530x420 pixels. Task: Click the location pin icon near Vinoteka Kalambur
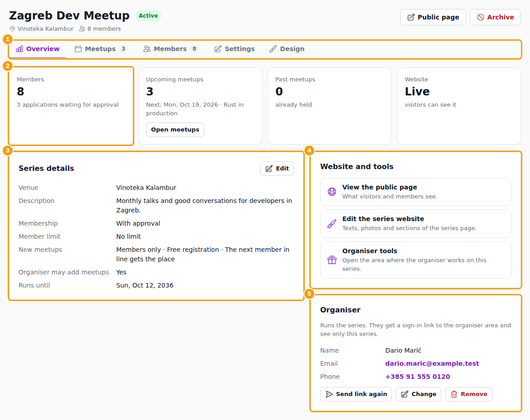13,29
